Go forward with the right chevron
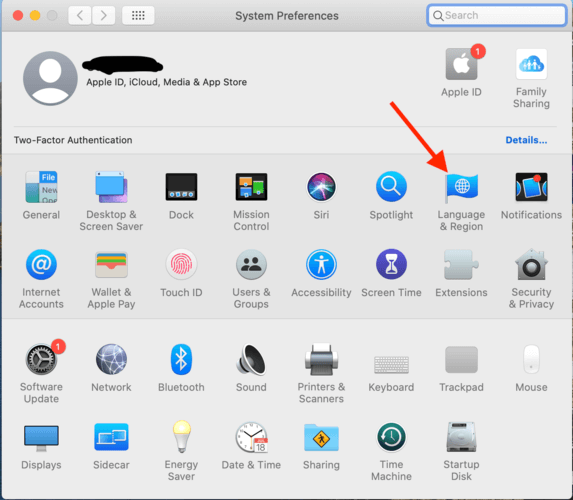 tap(104, 15)
